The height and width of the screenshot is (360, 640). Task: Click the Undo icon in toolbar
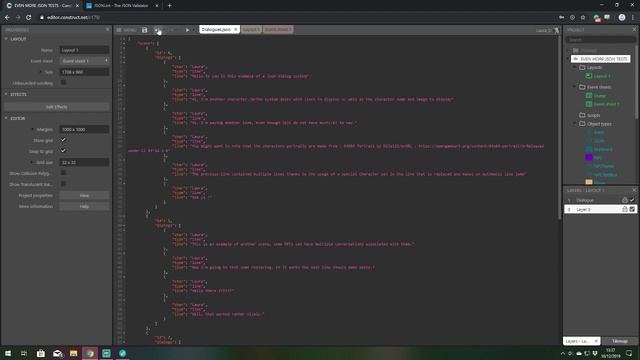(x=158, y=30)
